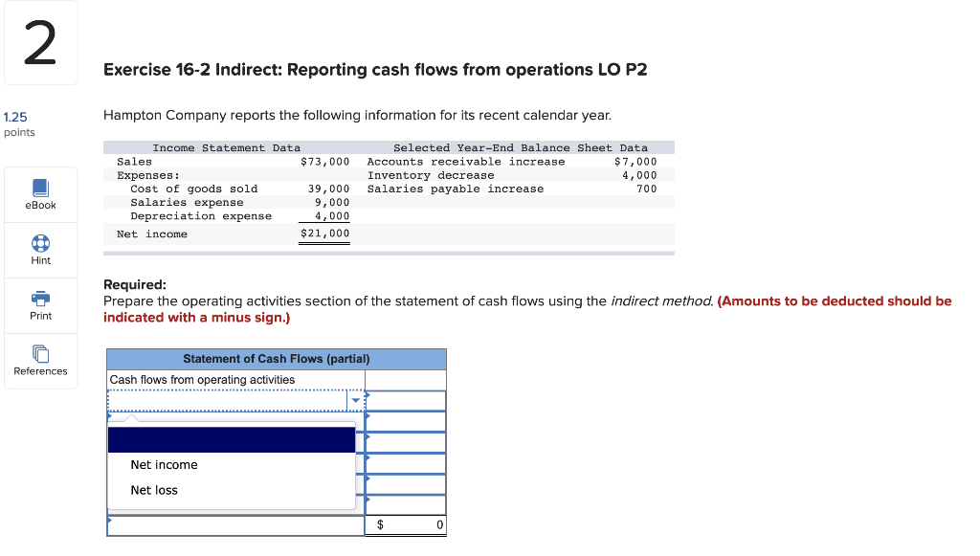Choose Net loss in the dropdown
980x556 pixels.
click(x=154, y=490)
